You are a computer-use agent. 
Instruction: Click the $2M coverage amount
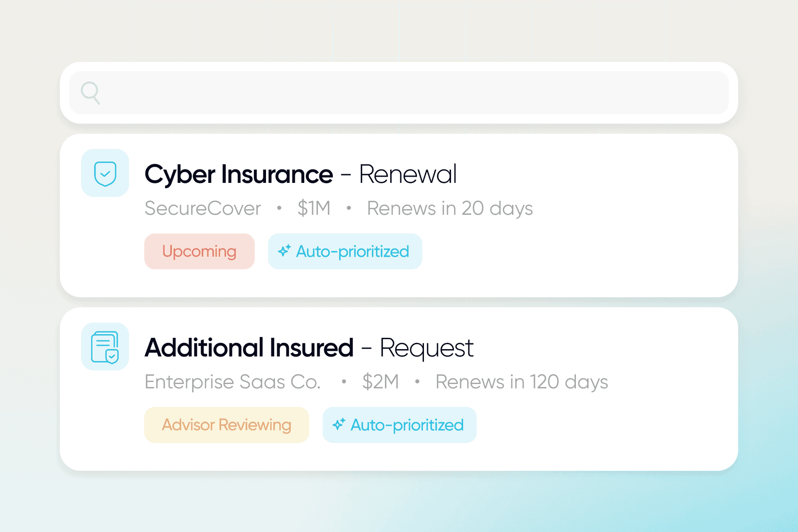coord(380,382)
